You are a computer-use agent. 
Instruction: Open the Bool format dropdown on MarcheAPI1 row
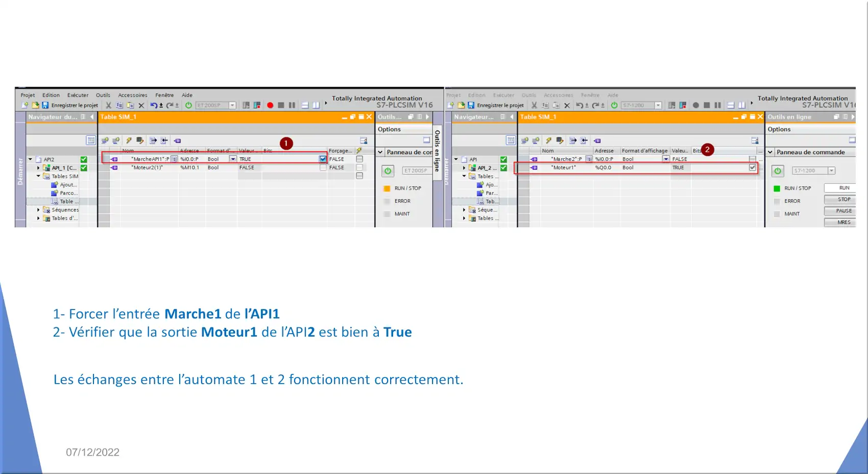(233, 159)
